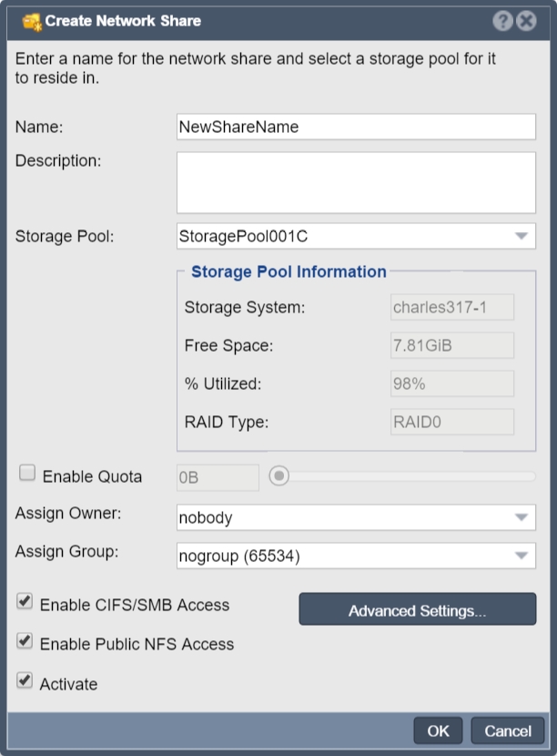Open the Storage Pool dropdown

coord(521,236)
